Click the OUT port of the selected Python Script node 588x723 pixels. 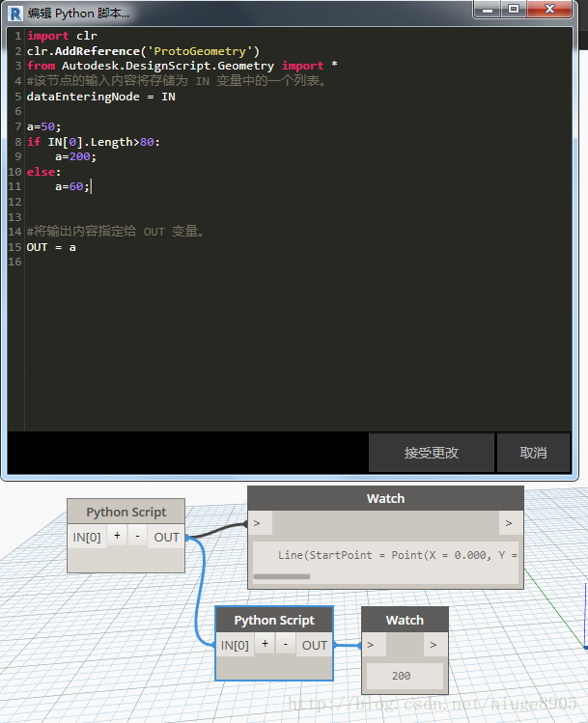click(315, 645)
